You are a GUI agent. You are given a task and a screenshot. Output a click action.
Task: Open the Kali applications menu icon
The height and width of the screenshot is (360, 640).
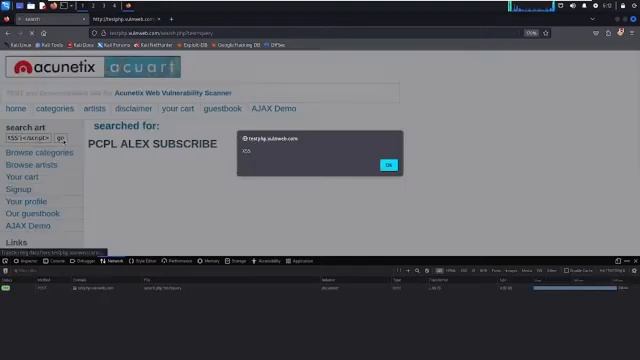tap(5, 6)
